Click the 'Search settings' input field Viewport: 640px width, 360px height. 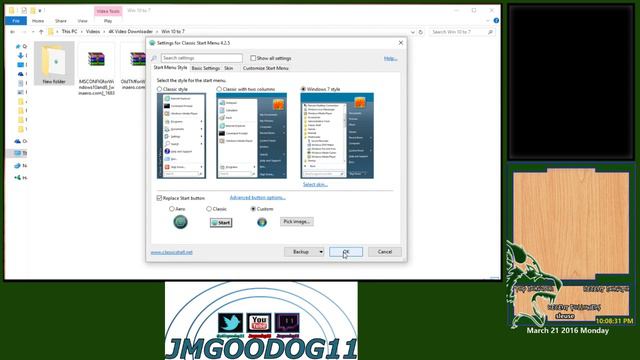pyautogui.click(x=202, y=58)
